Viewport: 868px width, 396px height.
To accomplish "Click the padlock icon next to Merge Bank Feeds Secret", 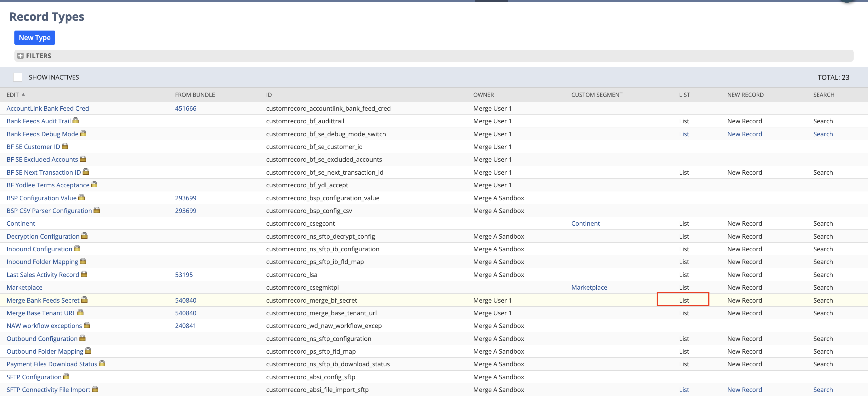I will click(x=84, y=299).
